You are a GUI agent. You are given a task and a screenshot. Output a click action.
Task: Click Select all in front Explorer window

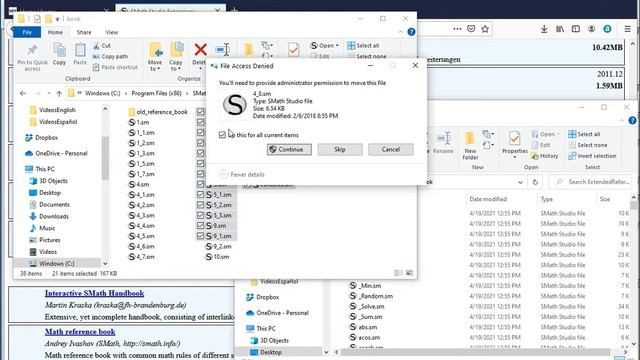pos(363,46)
